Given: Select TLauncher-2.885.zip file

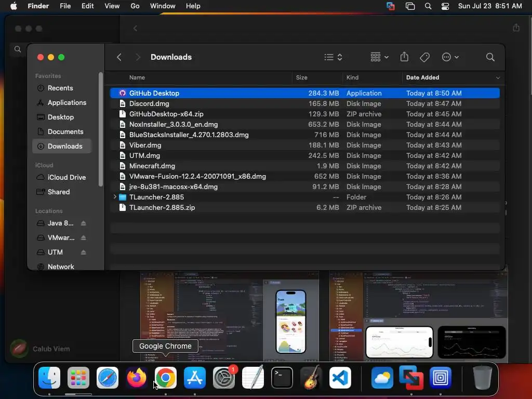Looking at the screenshot, I should (304, 207).
